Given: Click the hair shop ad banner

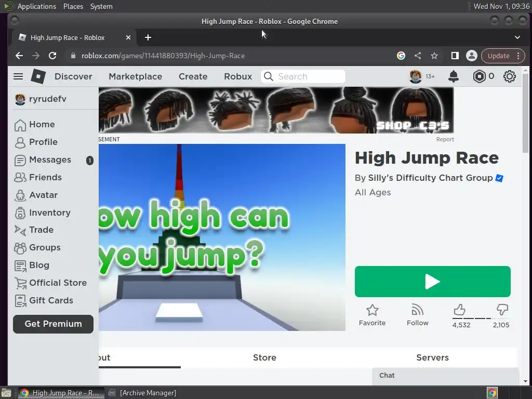Looking at the screenshot, I should [x=276, y=110].
